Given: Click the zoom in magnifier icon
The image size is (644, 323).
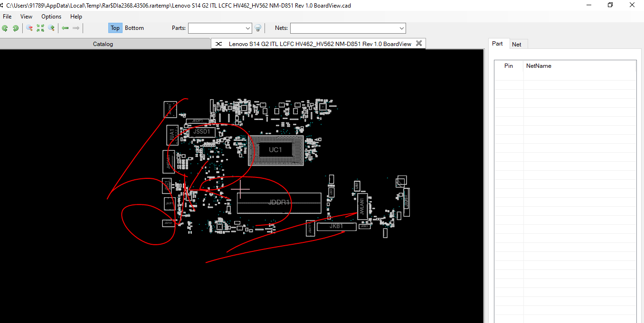Looking at the screenshot, I should click(x=51, y=28).
